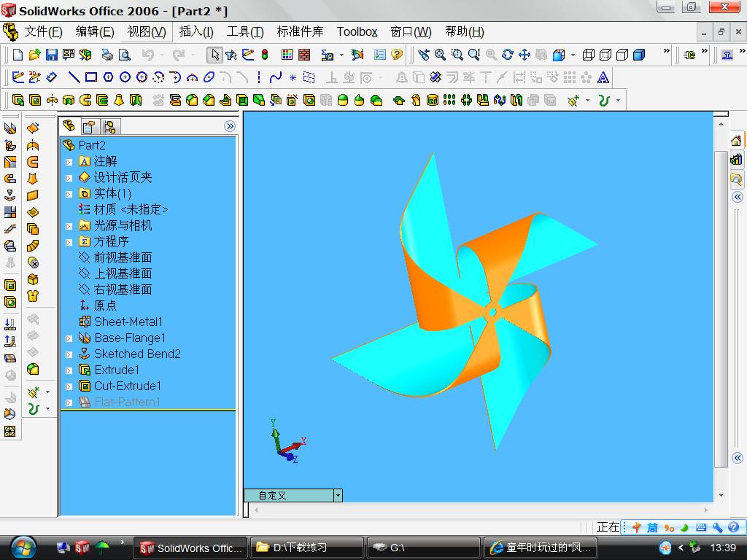The width and height of the screenshot is (747, 560).
Task: Open the 插入(I) menu
Action: [x=196, y=32]
